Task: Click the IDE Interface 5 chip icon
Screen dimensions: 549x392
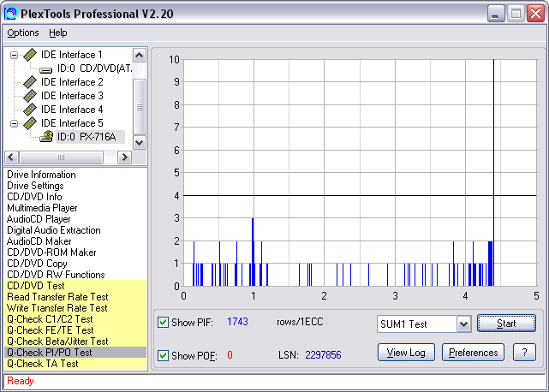Action: pyautogui.click(x=30, y=123)
